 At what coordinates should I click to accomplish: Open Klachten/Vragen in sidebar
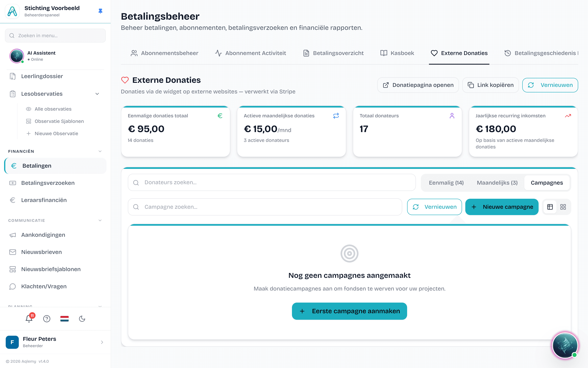point(55,286)
